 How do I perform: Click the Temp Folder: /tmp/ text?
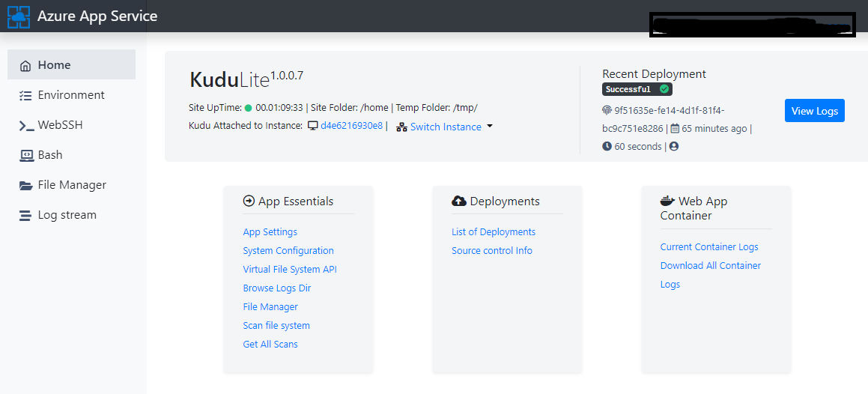436,108
